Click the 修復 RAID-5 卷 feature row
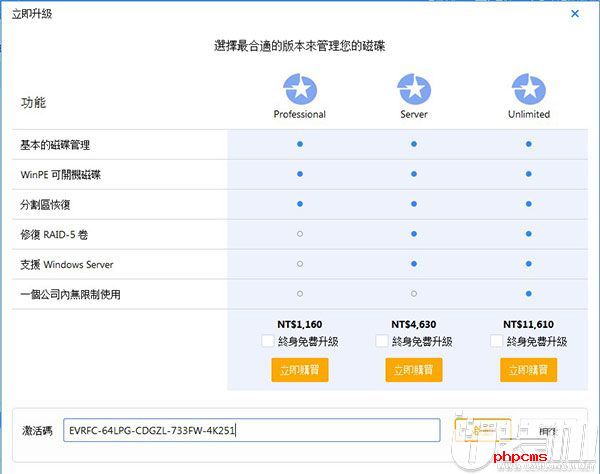The height and width of the screenshot is (474, 600). click(x=300, y=234)
